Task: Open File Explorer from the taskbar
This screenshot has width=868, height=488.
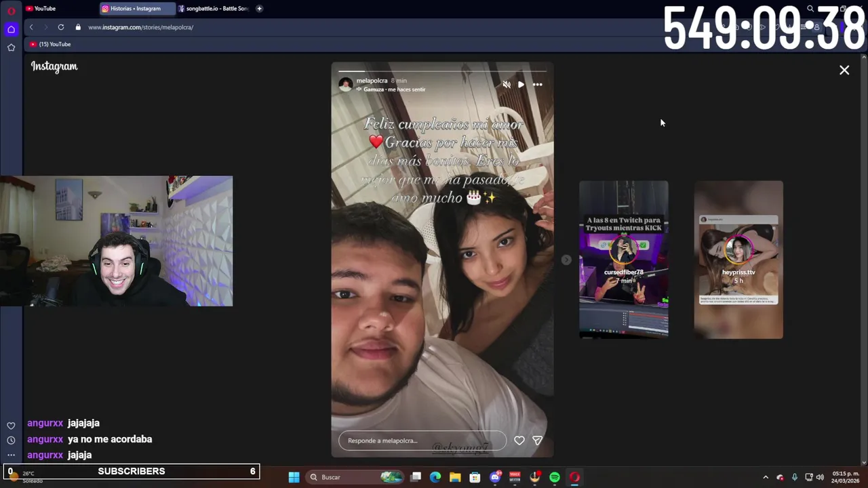Action: pos(455,477)
